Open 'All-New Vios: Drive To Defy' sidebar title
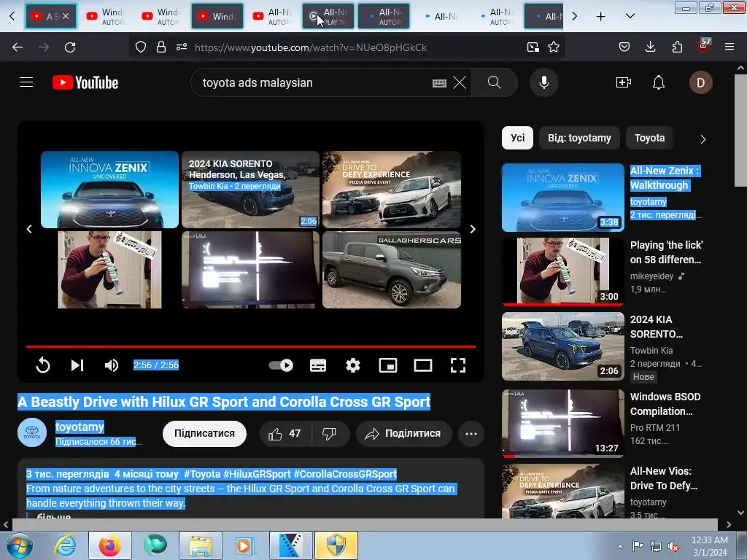Image resolution: width=747 pixels, height=560 pixels. click(664, 478)
